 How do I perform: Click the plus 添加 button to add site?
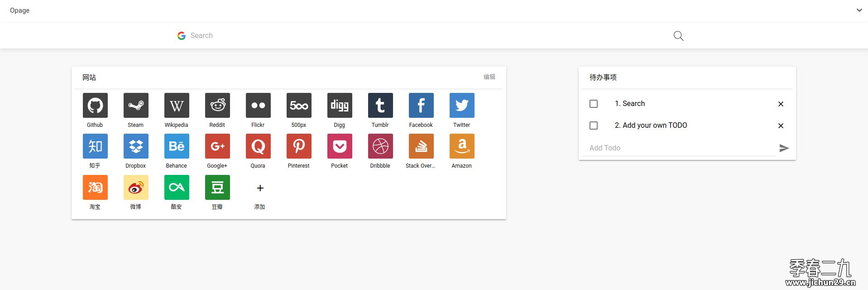tap(260, 188)
